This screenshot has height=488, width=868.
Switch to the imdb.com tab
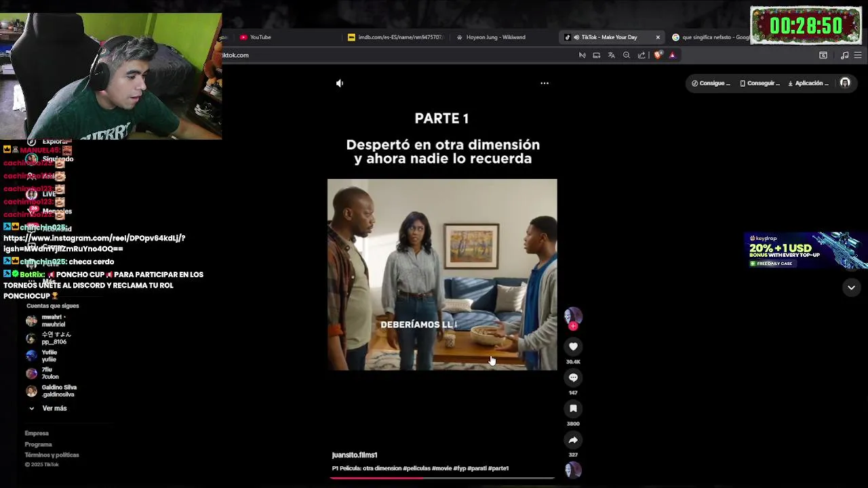(x=395, y=37)
